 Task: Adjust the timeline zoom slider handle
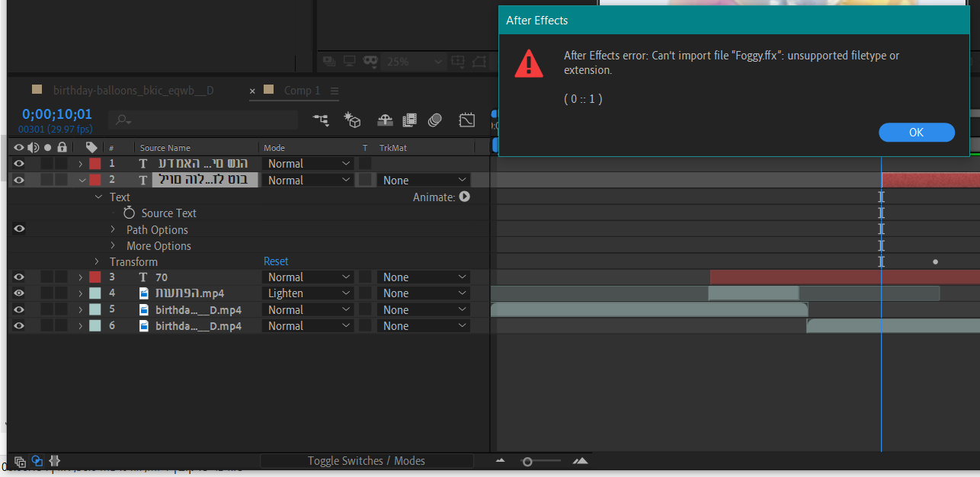point(527,461)
